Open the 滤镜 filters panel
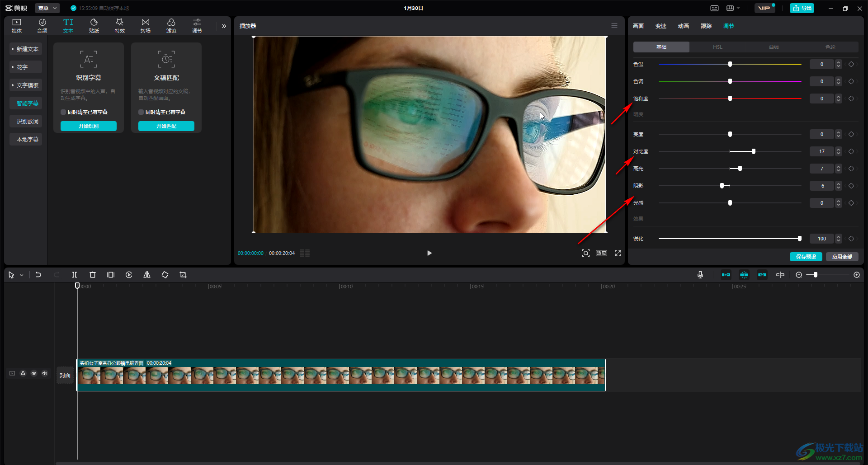Viewport: 868px width, 465px height. [x=171, y=26]
